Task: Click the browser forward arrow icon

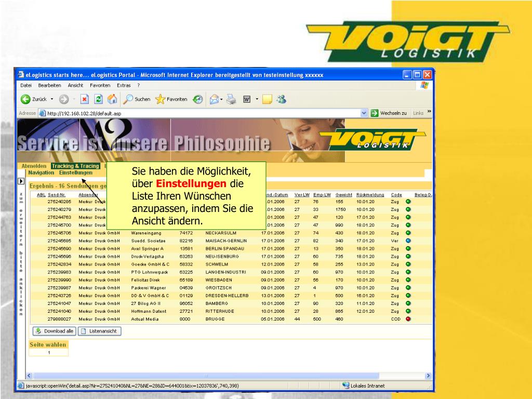Action: pyautogui.click(x=64, y=99)
